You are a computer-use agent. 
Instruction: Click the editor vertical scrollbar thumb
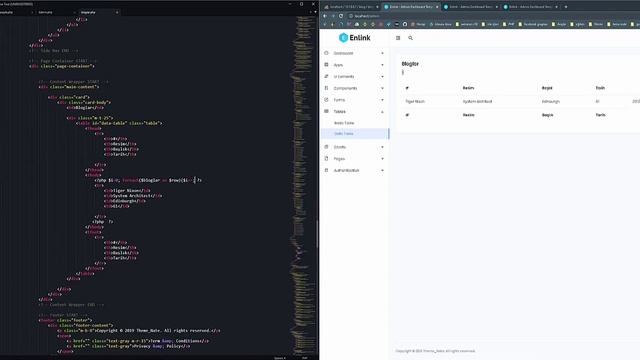pos(318,233)
